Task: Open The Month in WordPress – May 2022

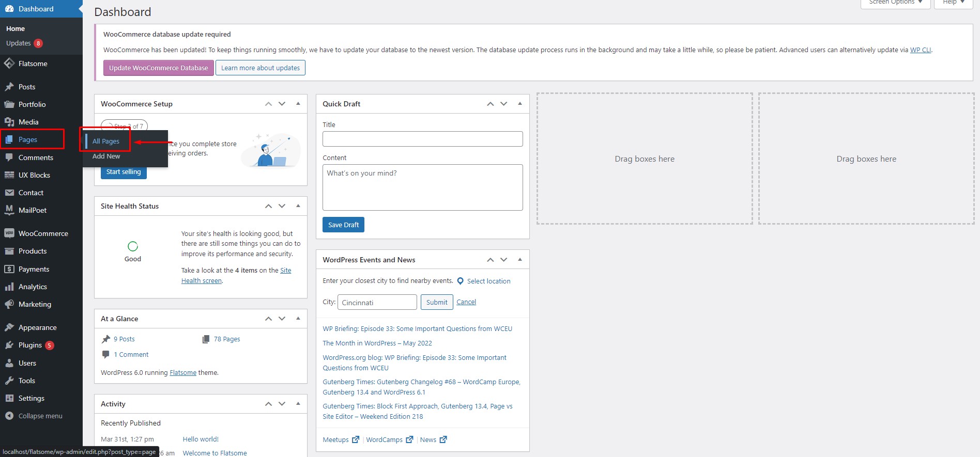Action: (x=377, y=343)
